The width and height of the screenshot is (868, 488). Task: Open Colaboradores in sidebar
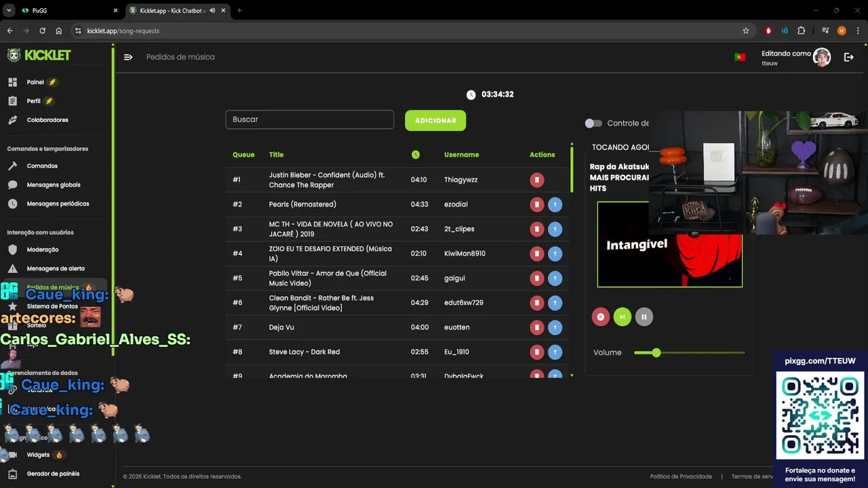click(47, 120)
